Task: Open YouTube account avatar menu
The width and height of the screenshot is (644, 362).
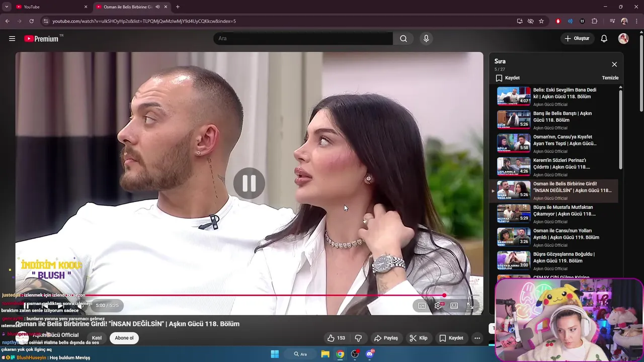Action: [623, 38]
